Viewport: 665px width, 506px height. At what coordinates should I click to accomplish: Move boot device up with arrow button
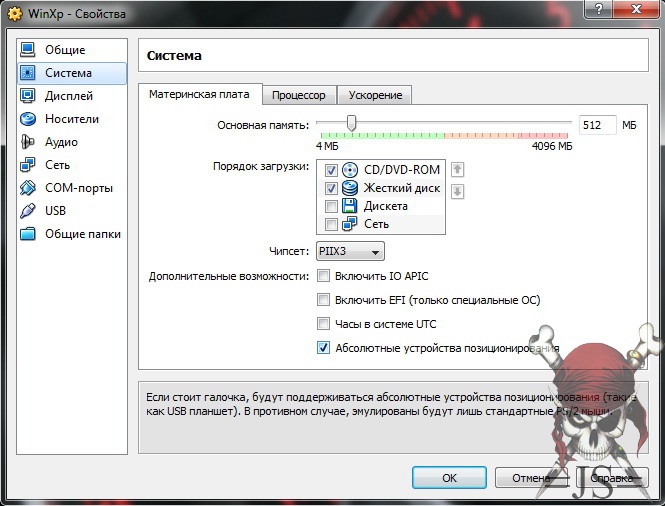[x=457, y=170]
